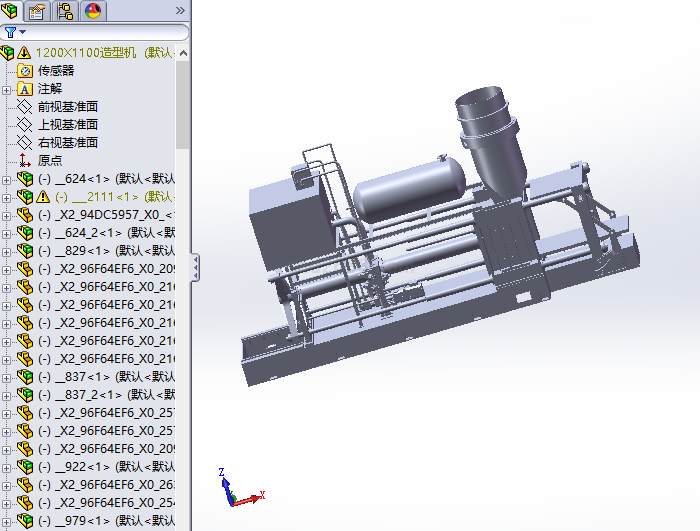Select the 原点 origin icon
This screenshot has height=531, width=700.
pos(25,161)
